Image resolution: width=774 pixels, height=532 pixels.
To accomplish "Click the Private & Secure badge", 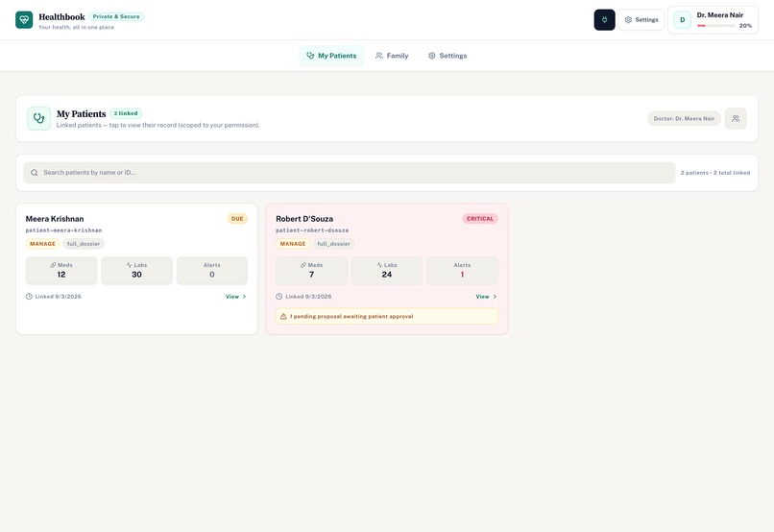I will [116, 16].
